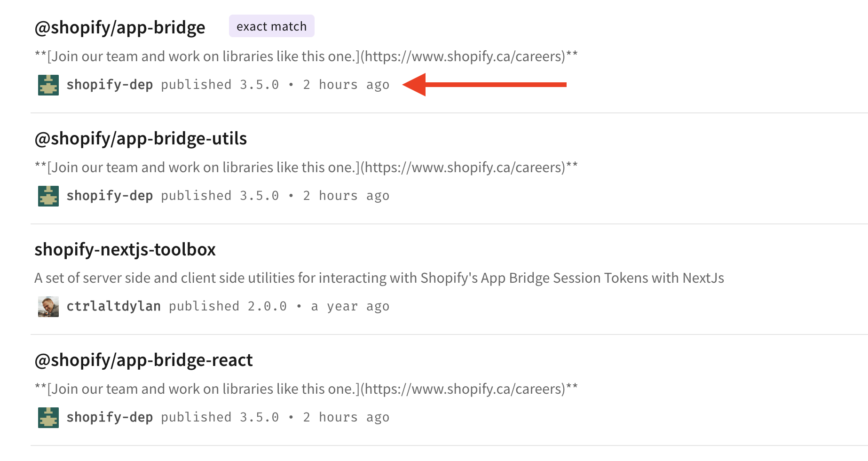
Task: Click version 3.5.0 of app-bridge-react
Action: coord(259,417)
